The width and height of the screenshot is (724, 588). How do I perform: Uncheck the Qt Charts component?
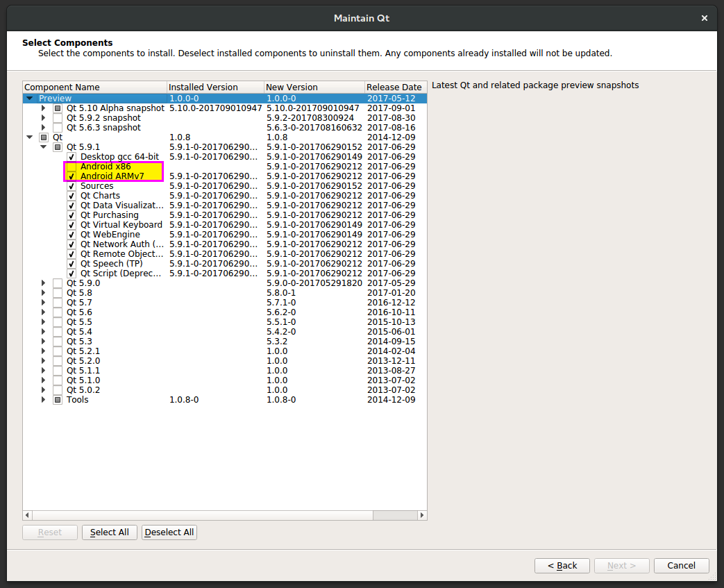pos(71,195)
